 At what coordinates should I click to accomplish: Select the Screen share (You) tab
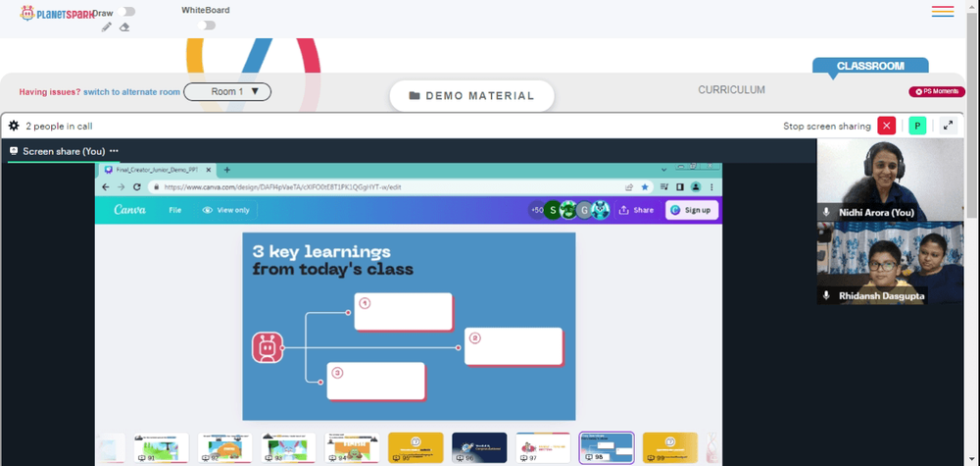[64, 151]
